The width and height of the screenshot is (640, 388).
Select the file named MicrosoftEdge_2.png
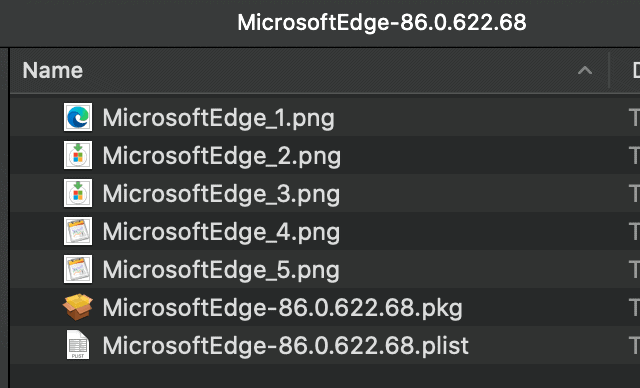coord(222,156)
